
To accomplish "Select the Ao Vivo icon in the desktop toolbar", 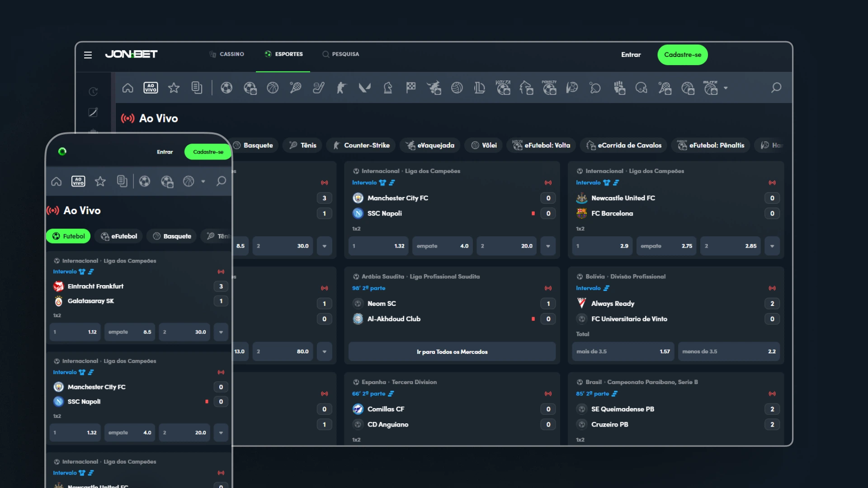I will [151, 88].
